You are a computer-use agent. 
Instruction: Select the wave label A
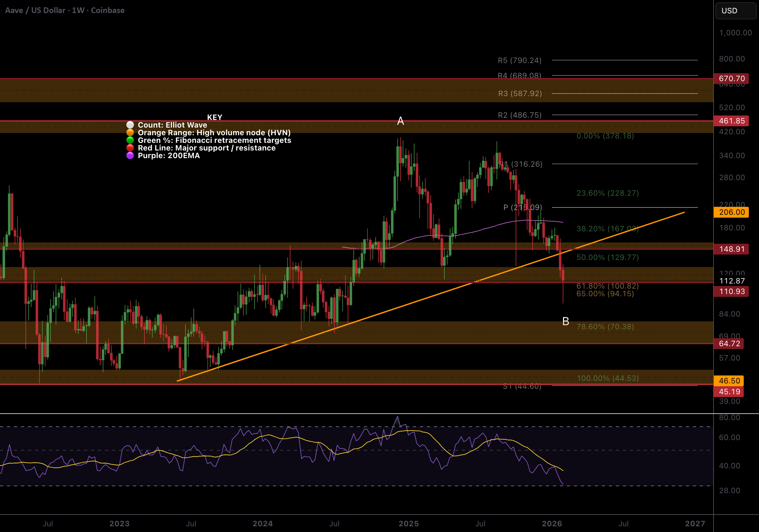pyautogui.click(x=400, y=121)
